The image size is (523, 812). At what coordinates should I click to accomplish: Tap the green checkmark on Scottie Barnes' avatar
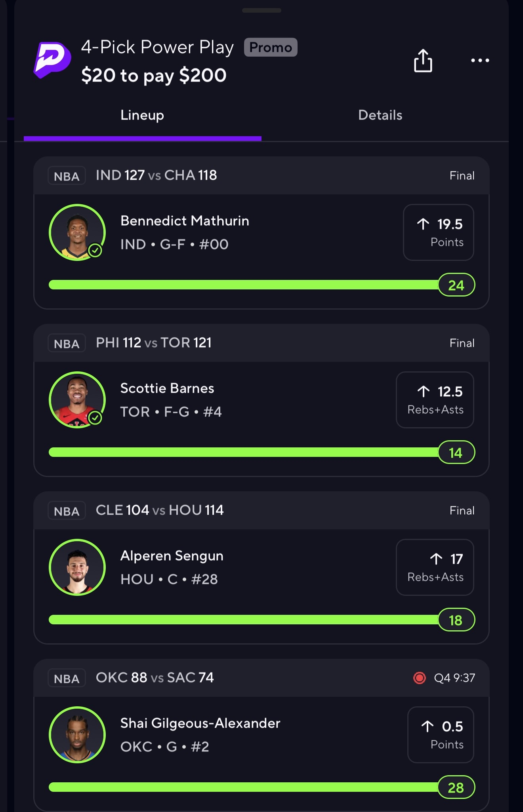[95, 418]
